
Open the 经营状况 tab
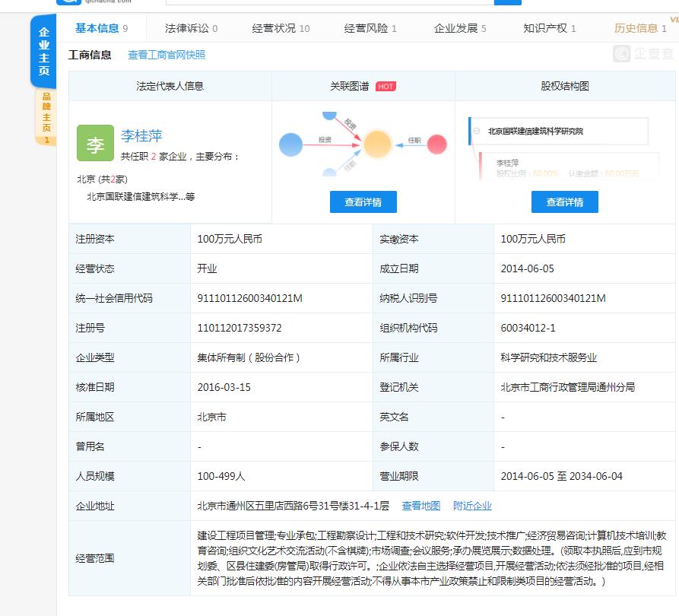(281, 28)
